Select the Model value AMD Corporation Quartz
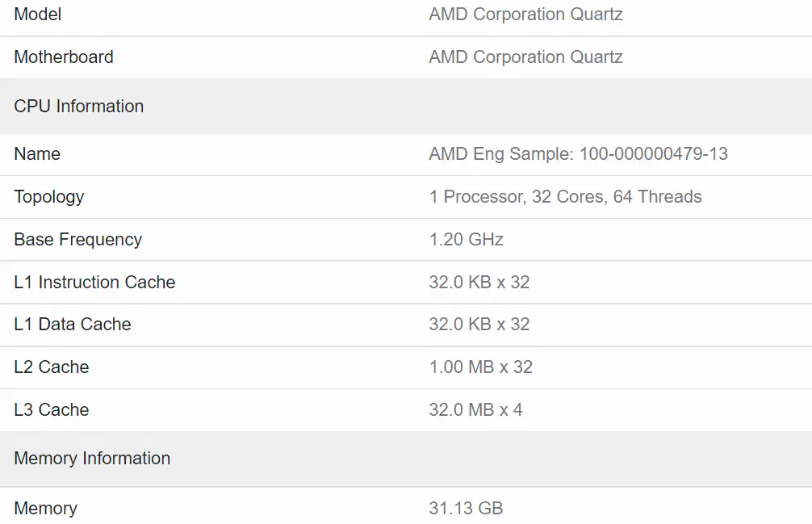Viewport: 812px width, 524px height. [x=525, y=15]
